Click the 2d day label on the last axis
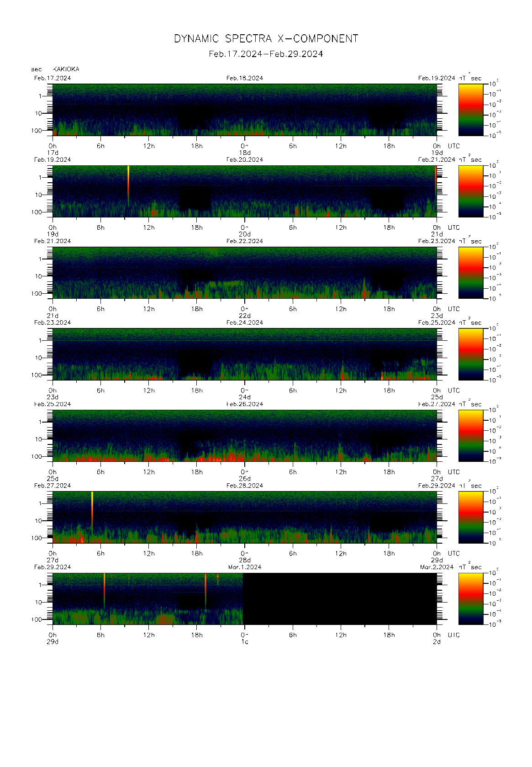This screenshot has height=767, width=532. 437,642
